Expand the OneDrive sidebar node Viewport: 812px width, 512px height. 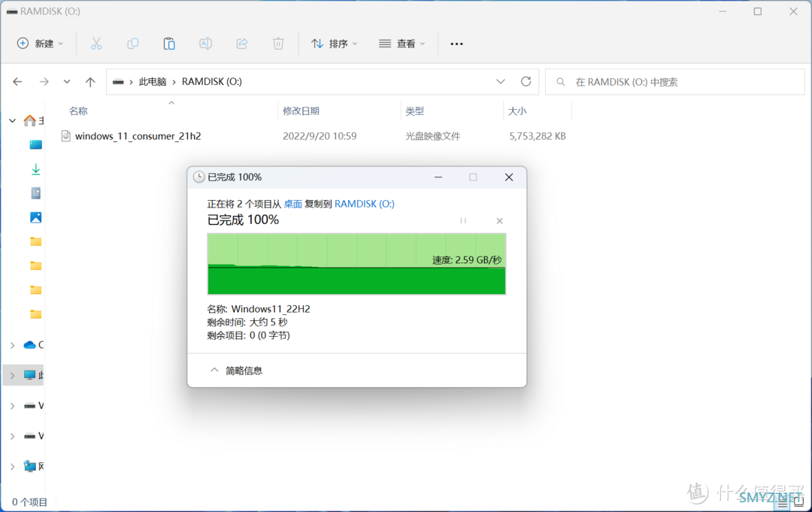click(13, 345)
